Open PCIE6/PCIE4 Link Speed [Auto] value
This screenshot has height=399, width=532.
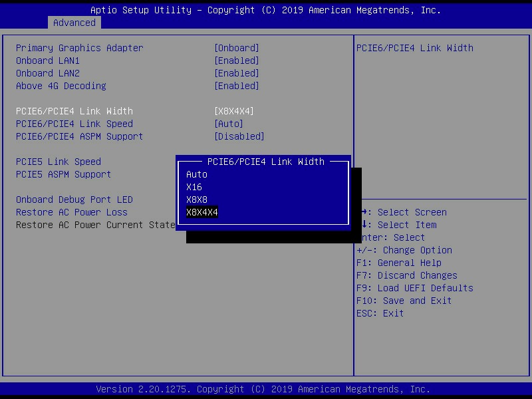[229, 124]
